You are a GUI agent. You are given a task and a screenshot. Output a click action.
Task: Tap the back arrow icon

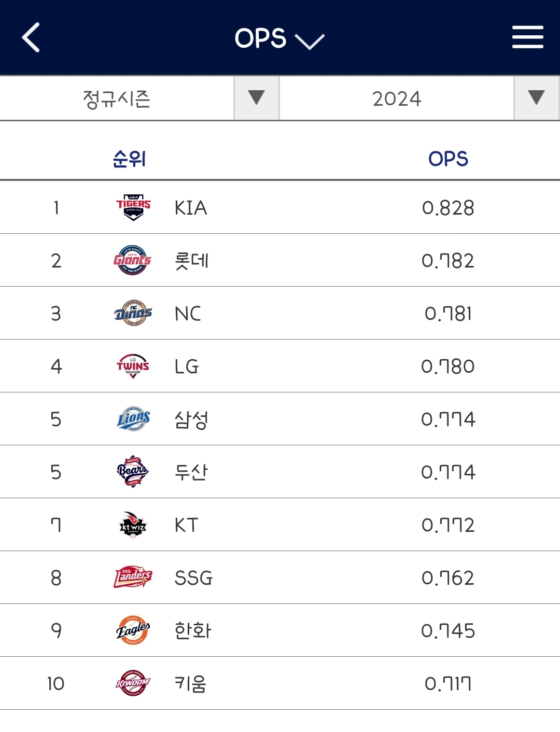pyautogui.click(x=31, y=38)
